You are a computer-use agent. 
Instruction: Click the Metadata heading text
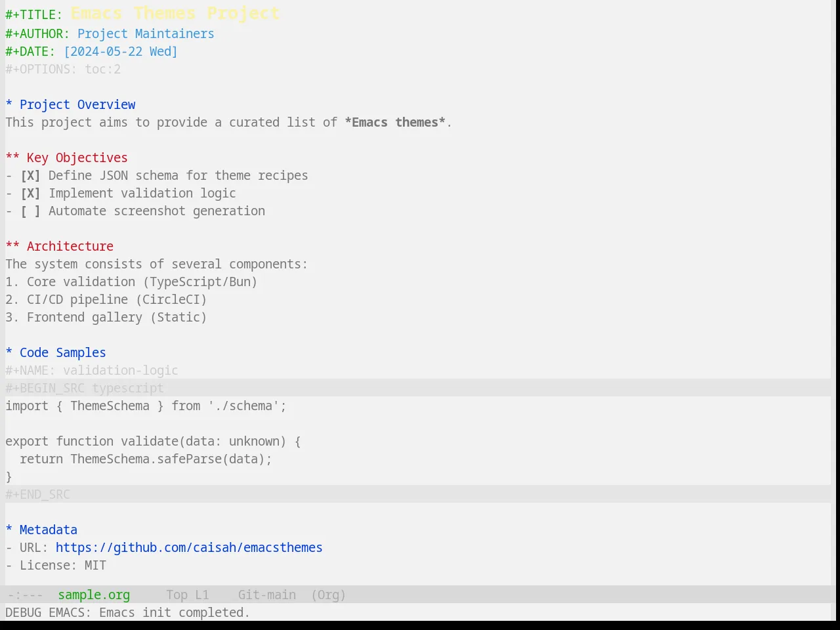(49, 530)
